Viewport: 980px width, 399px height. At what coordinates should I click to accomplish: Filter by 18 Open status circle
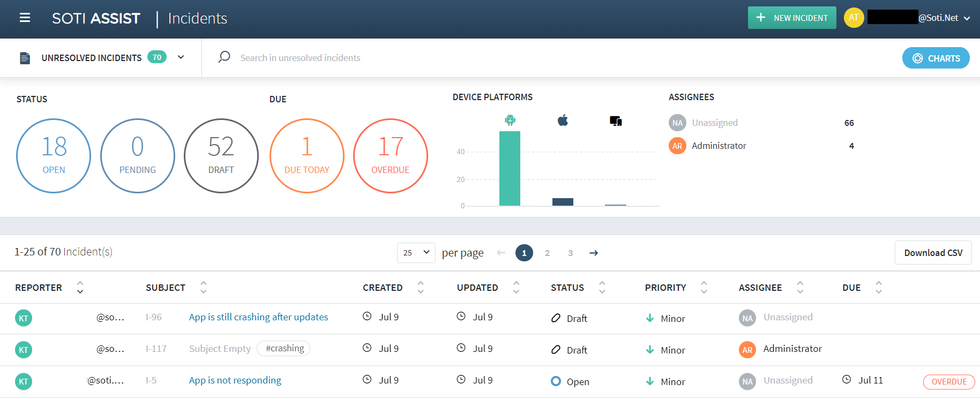(54, 156)
